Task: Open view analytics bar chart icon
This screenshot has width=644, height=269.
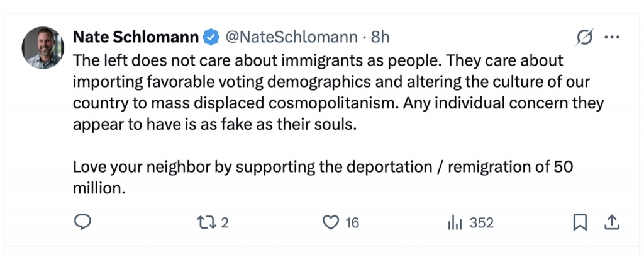Action: [x=455, y=222]
